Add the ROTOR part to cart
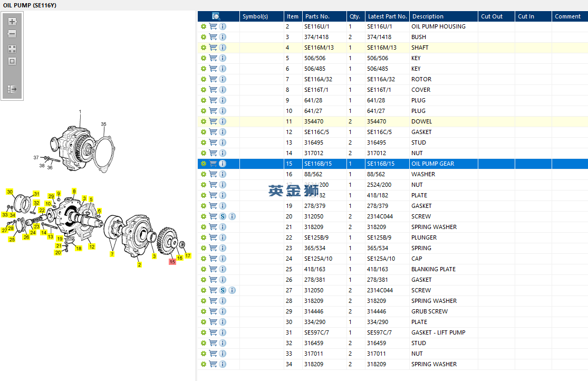This screenshot has width=588, height=381. coord(213,79)
